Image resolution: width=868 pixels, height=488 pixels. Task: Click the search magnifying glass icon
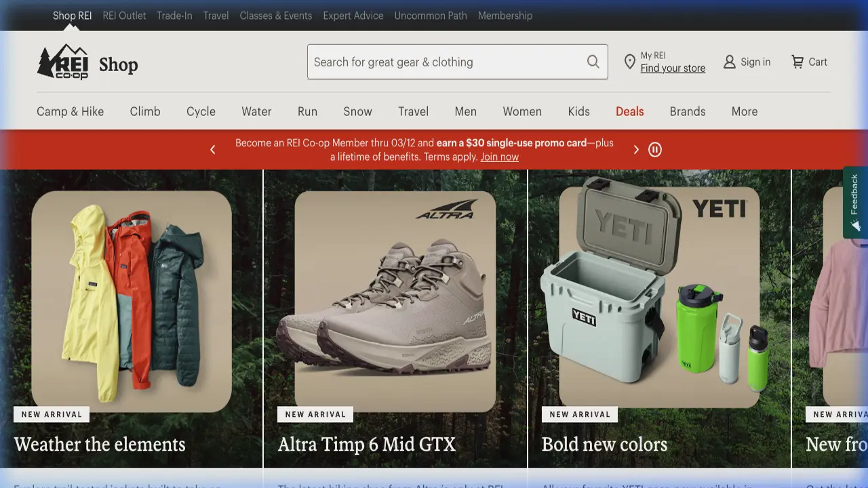pyautogui.click(x=593, y=62)
